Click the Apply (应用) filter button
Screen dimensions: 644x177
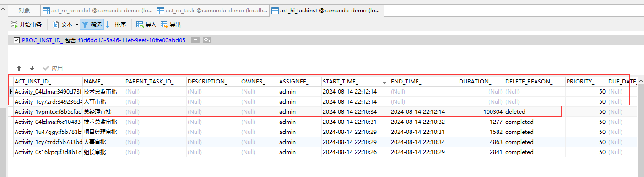tap(53, 68)
